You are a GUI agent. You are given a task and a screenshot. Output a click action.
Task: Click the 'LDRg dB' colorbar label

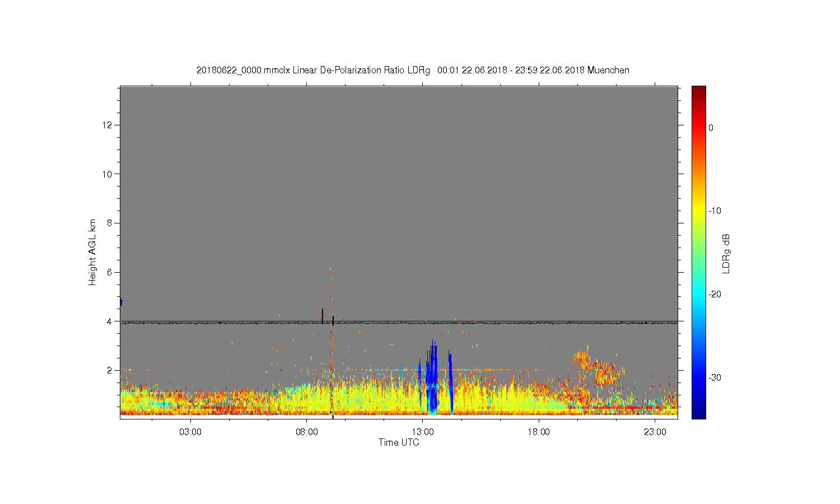click(x=726, y=253)
